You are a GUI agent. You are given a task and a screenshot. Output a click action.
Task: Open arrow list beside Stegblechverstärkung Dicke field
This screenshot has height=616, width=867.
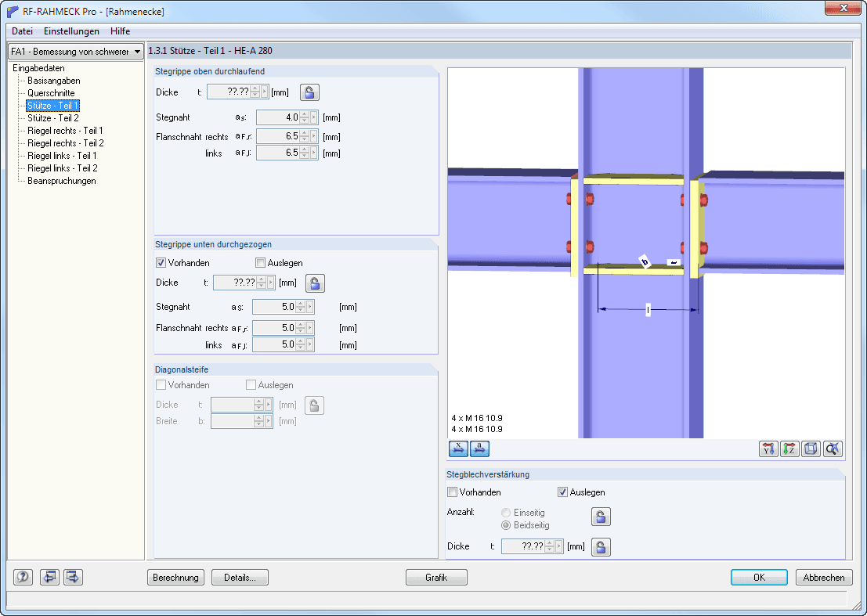[x=559, y=546]
